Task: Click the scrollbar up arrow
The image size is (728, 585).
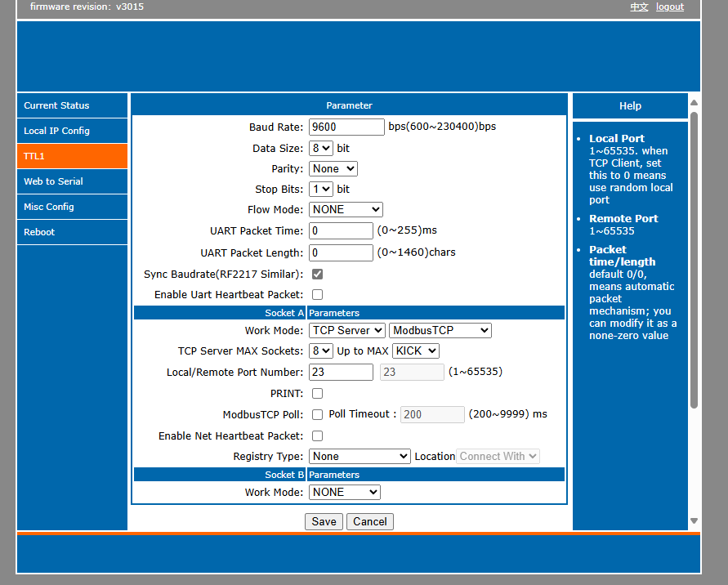Action: coord(695,103)
